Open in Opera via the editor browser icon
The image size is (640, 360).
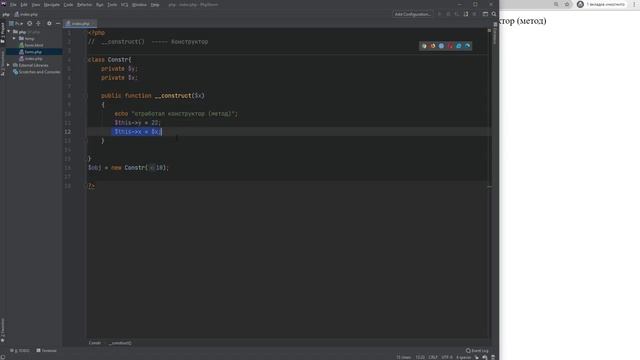tap(450, 46)
